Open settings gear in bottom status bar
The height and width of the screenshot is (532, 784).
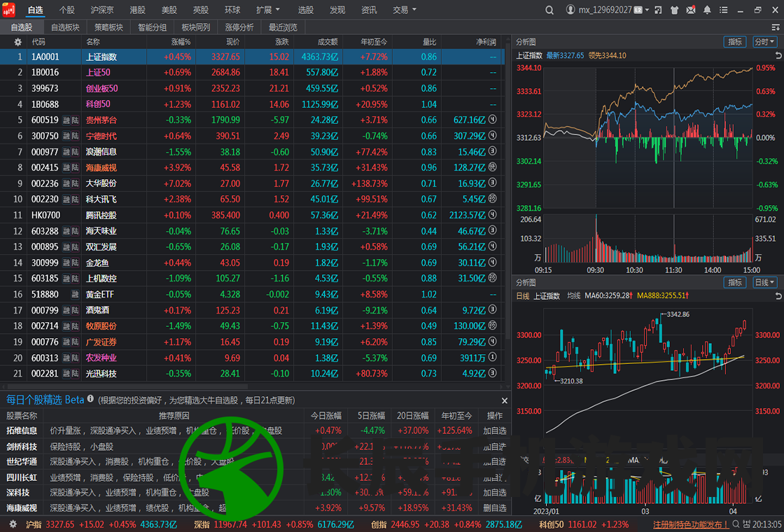coord(13,524)
